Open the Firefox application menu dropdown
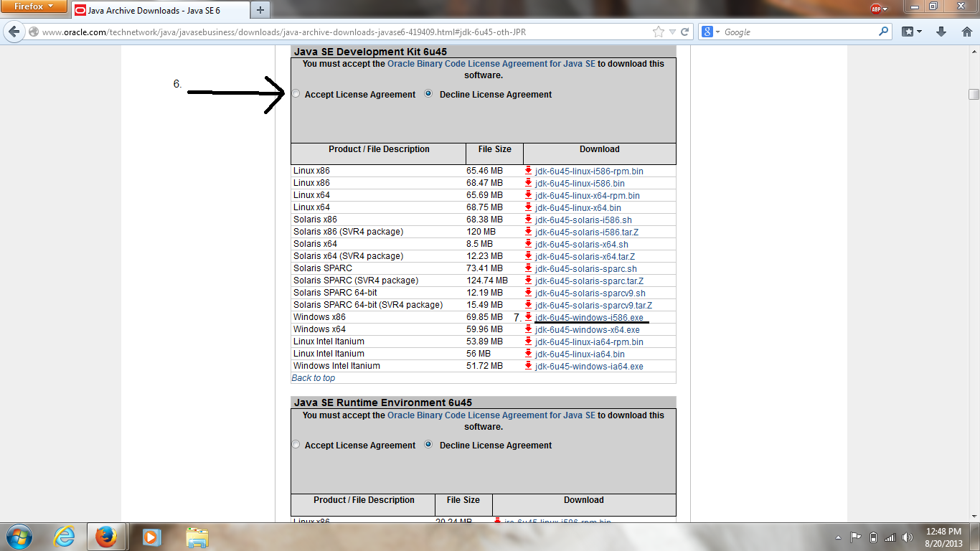Image resolution: width=980 pixels, height=551 pixels. pos(34,6)
